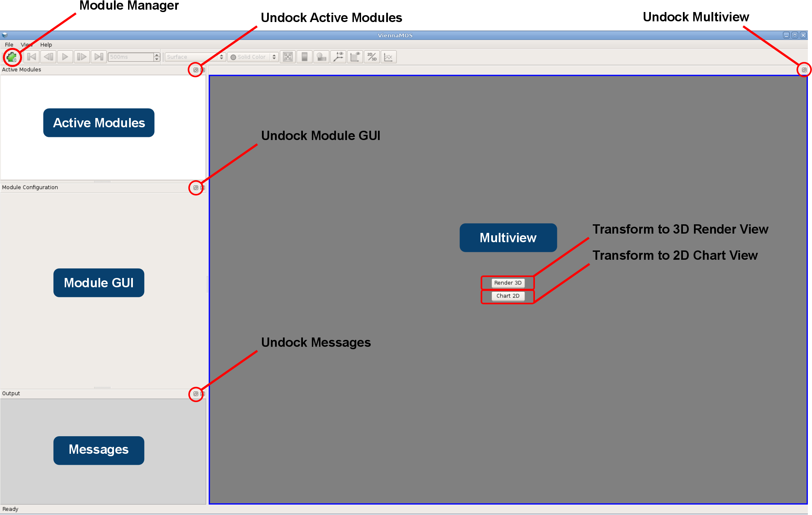Viewport: 812px width, 515px height.
Task: Open the Help menu
Action: pos(46,45)
